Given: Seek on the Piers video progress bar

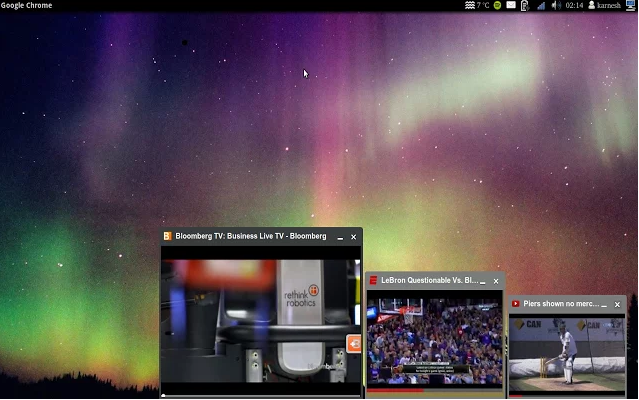Looking at the screenshot, I should pyautogui.click(x=567, y=395).
